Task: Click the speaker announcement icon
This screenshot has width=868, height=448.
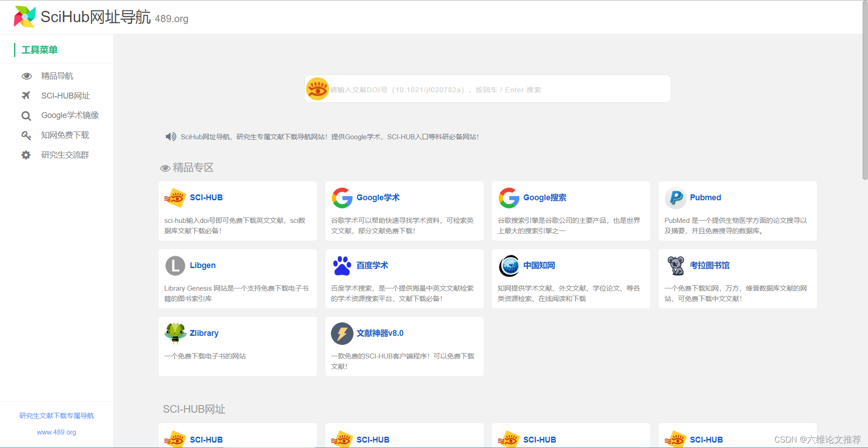Action: 171,137
